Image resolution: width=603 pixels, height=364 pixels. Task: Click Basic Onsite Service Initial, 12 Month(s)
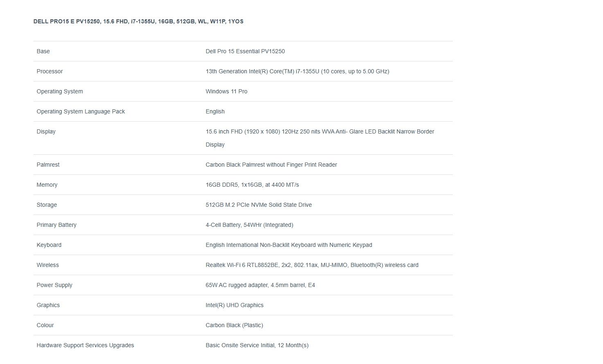coord(257,345)
